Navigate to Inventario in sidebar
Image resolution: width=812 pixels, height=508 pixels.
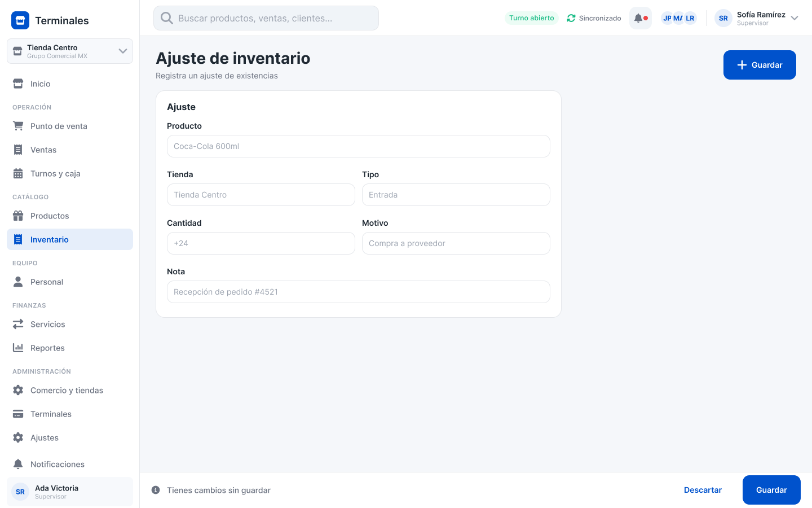click(70, 239)
